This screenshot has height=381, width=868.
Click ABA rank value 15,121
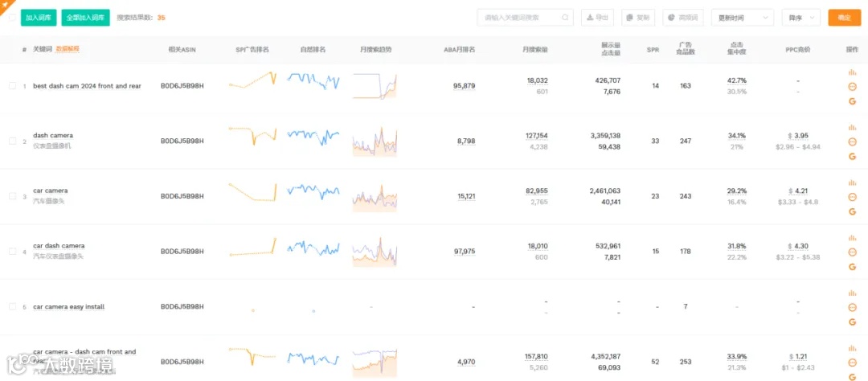coord(466,196)
